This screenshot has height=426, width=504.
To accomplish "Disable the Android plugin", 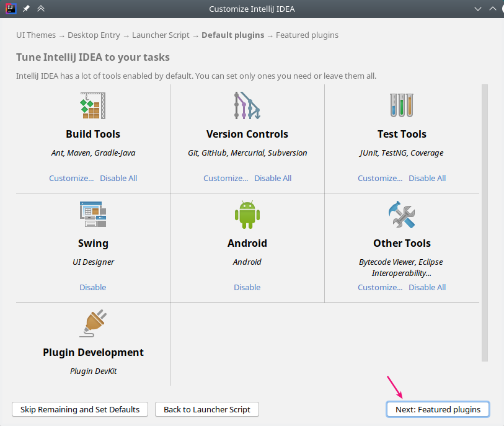I will (x=247, y=287).
